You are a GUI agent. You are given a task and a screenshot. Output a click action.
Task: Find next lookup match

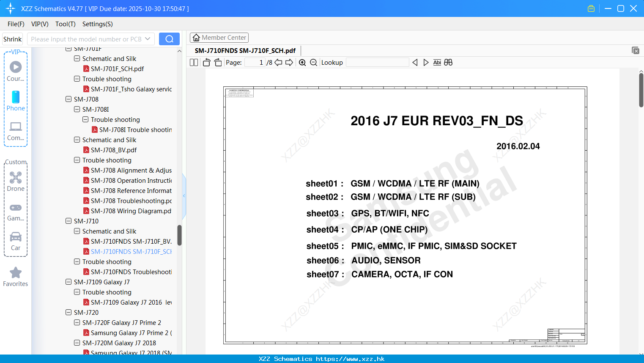(426, 62)
